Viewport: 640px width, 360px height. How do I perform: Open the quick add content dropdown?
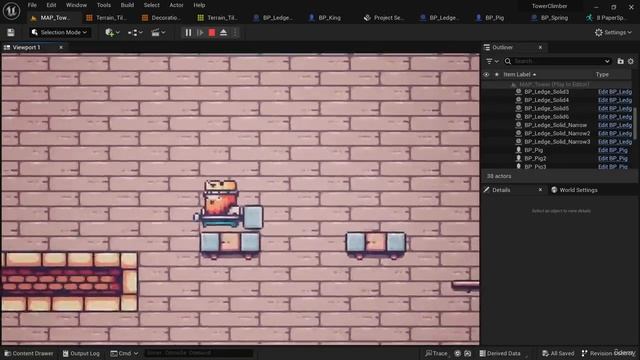pos(112,32)
